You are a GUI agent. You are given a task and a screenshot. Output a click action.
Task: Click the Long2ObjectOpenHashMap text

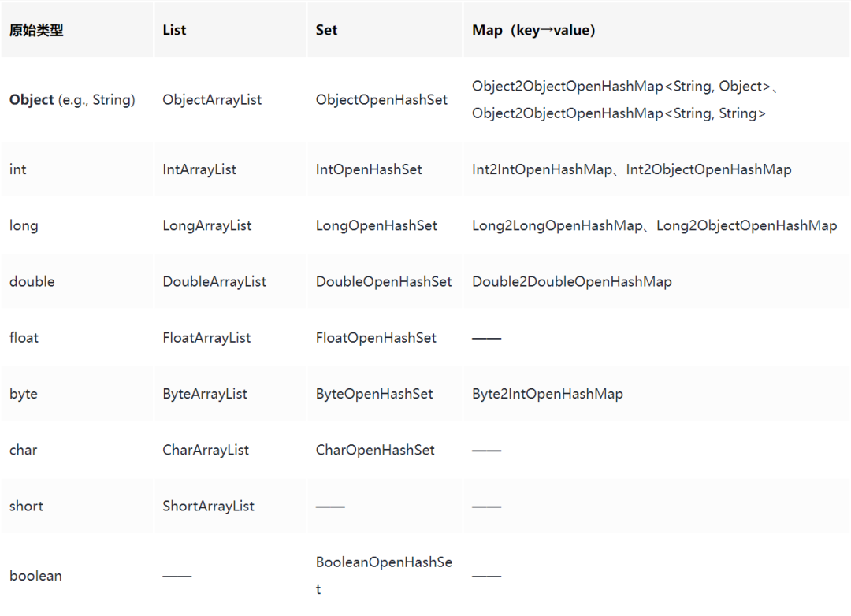747,225
